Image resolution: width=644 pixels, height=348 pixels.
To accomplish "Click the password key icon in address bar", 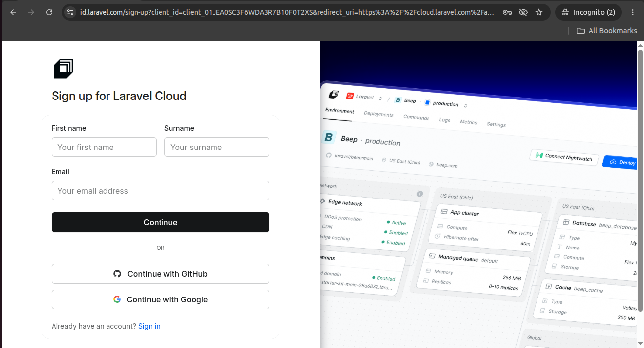I will point(507,12).
